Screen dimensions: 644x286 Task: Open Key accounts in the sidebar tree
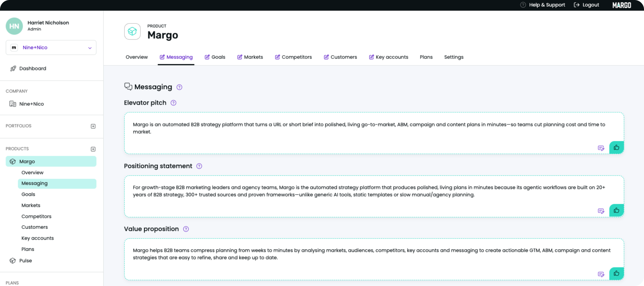point(37,238)
